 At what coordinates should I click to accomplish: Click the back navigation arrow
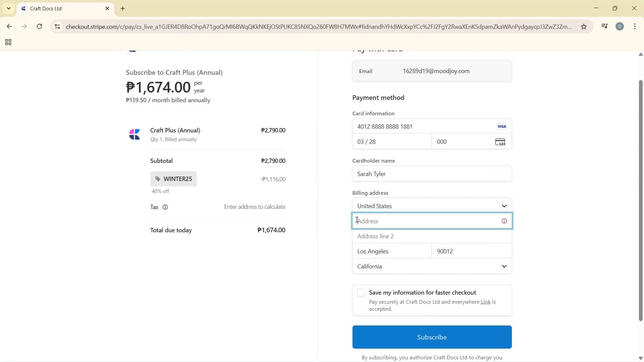tap(9, 26)
